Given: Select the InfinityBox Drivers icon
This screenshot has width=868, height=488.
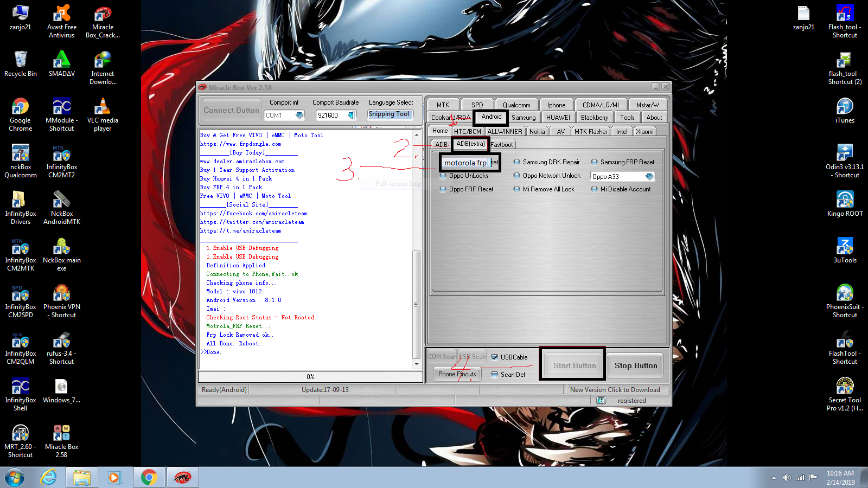Looking at the screenshot, I should pyautogui.click(x=21, y=208).
